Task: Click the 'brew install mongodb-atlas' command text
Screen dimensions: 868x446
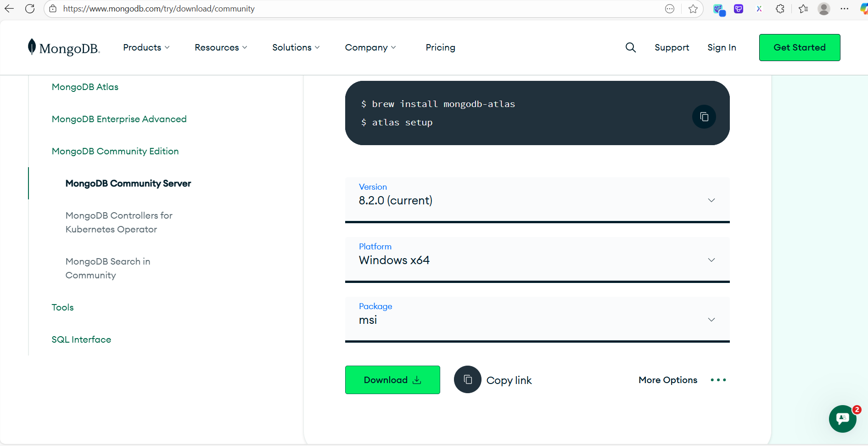Action: (443, 104)
